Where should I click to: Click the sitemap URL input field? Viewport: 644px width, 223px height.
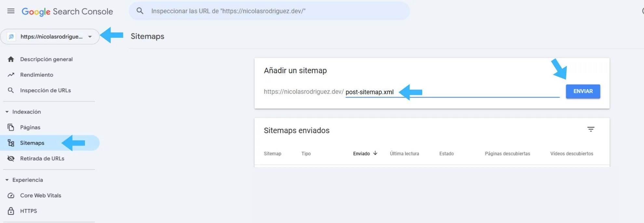click(x=452, y=92)
